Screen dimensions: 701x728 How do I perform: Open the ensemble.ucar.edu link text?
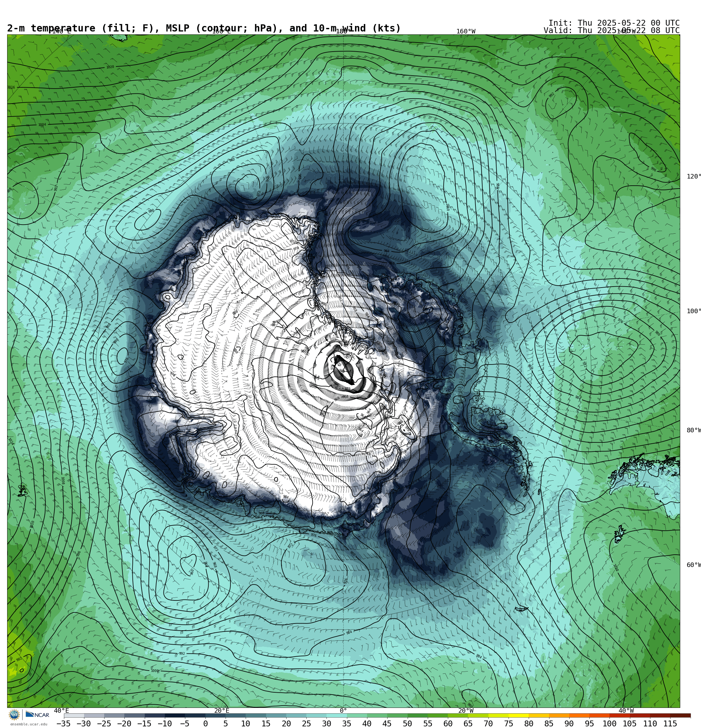[29, 724]
